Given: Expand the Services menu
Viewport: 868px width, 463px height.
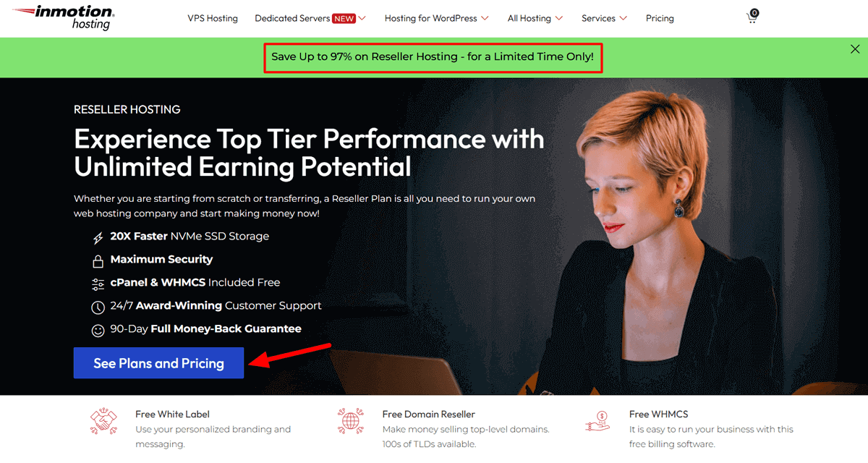Looking at the screenshot, I should [x=604, y=18].
